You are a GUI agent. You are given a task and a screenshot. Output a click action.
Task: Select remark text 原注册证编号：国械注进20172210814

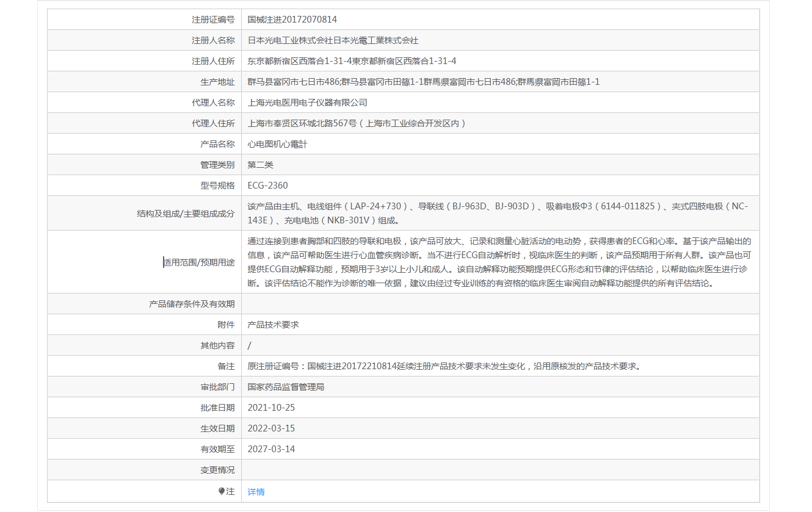coord(322,366)
